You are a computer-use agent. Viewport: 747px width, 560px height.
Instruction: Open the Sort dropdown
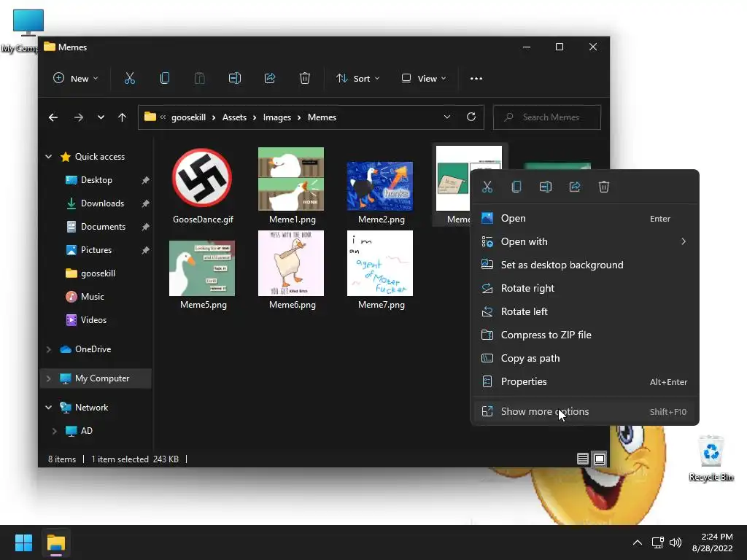357,79
